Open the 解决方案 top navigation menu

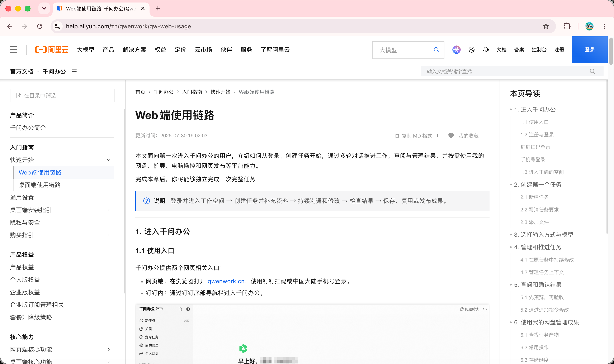(x=134, y=50)
